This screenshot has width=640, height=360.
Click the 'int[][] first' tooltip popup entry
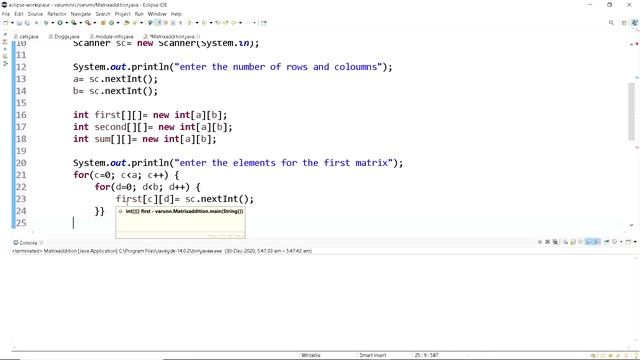[x=180, y=211]
